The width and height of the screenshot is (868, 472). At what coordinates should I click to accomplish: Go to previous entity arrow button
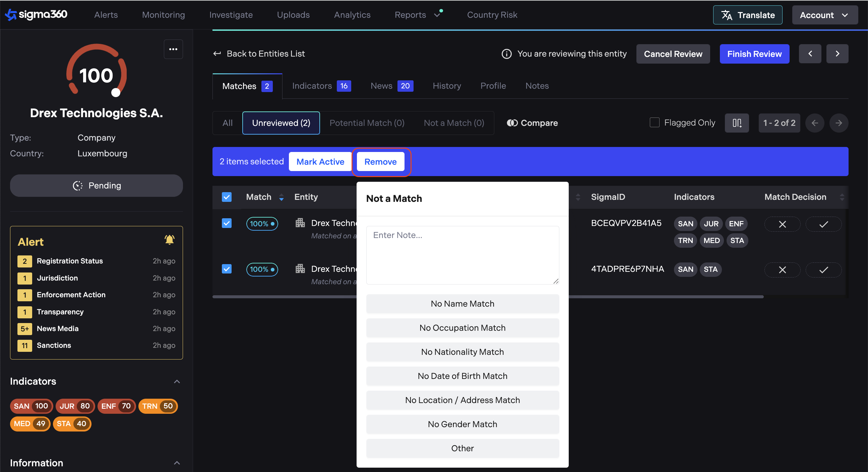coord(810,54)
